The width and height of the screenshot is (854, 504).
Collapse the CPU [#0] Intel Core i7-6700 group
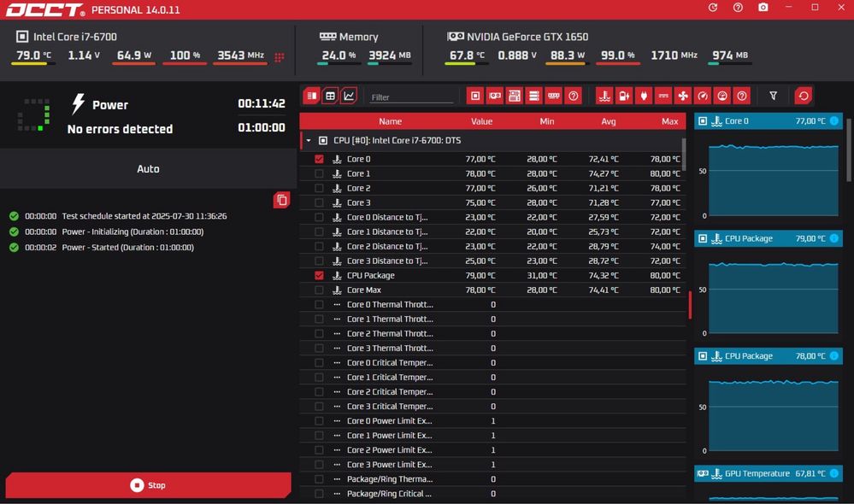tap(309, 140)
